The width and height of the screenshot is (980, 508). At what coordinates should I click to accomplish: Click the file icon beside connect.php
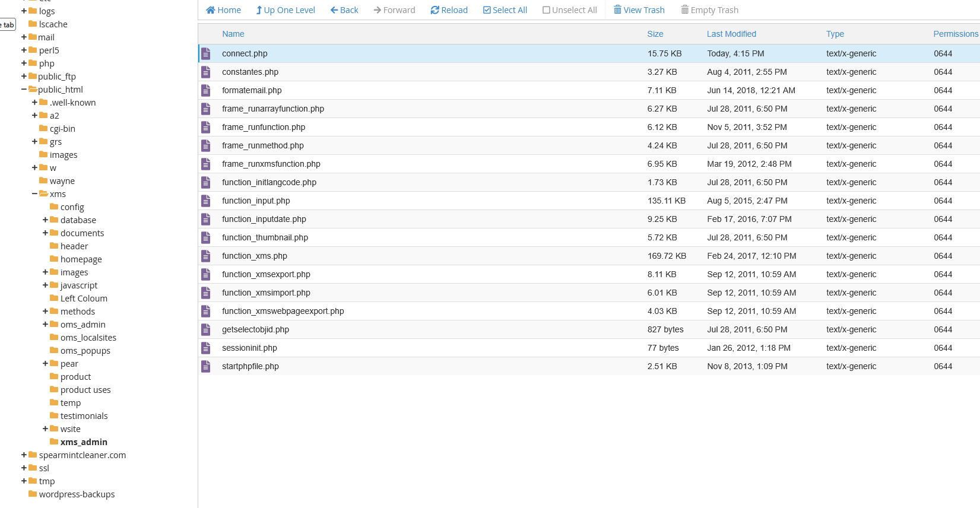[206, 54]
